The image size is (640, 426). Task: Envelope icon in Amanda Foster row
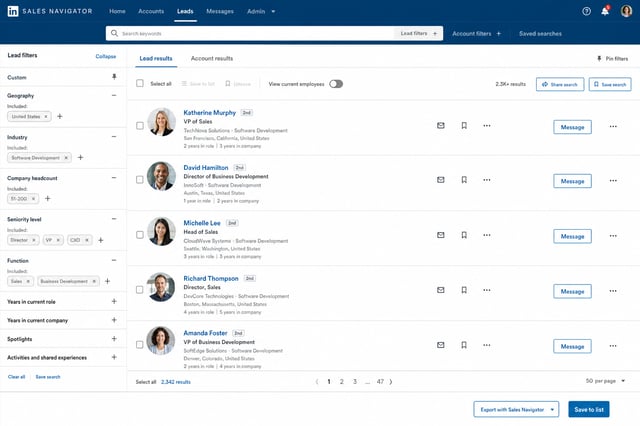441,345
